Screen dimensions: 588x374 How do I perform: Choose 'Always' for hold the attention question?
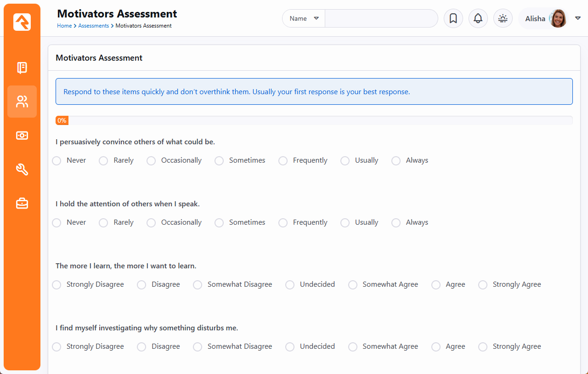pos(396,223)
